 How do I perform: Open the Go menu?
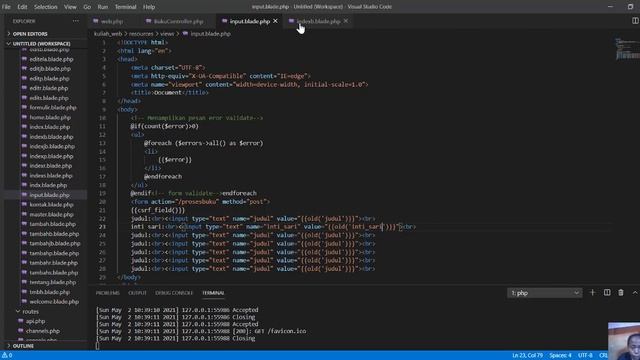pyautogui.click(x=87, y=7)
